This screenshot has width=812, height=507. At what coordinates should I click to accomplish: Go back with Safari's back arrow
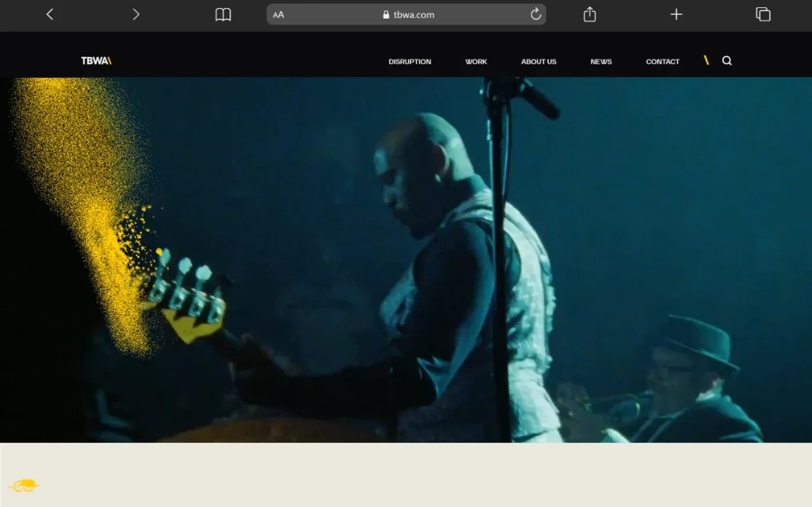50,14
